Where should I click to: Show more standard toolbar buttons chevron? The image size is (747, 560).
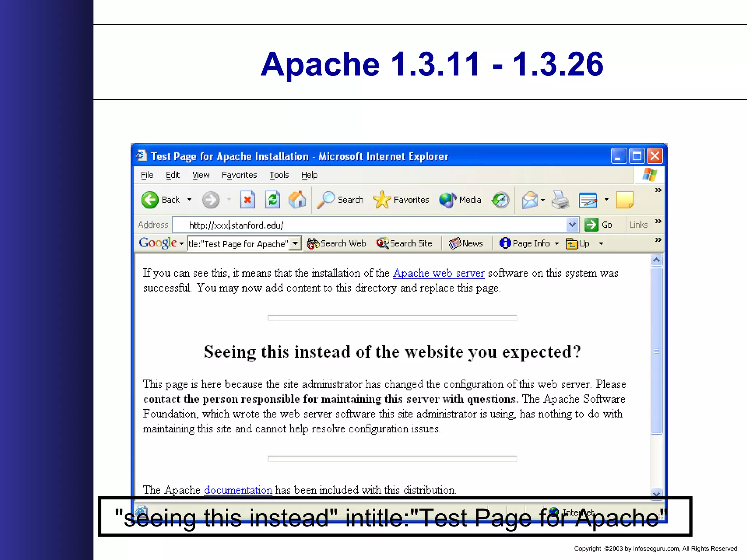[658, 190]
